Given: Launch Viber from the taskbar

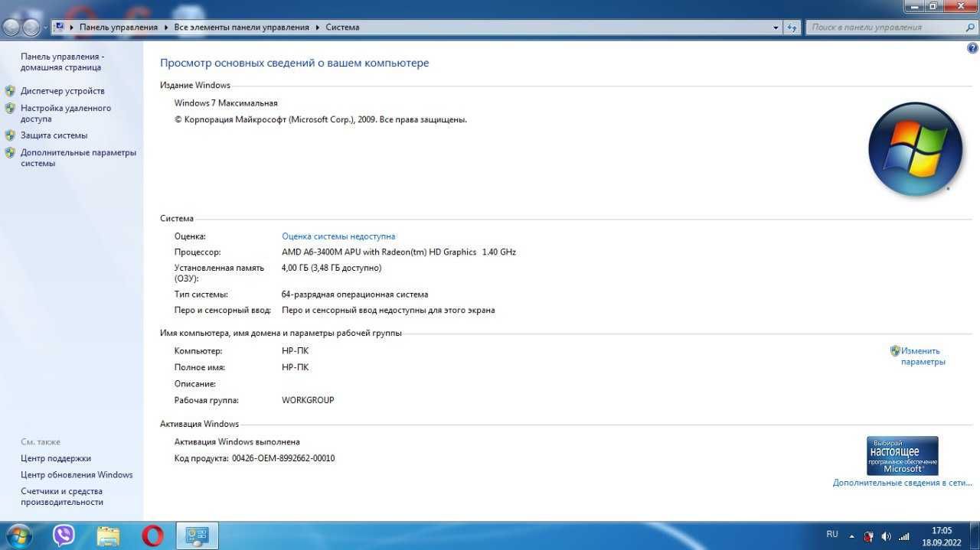Looking at the screenshot, I should point(64,535).
